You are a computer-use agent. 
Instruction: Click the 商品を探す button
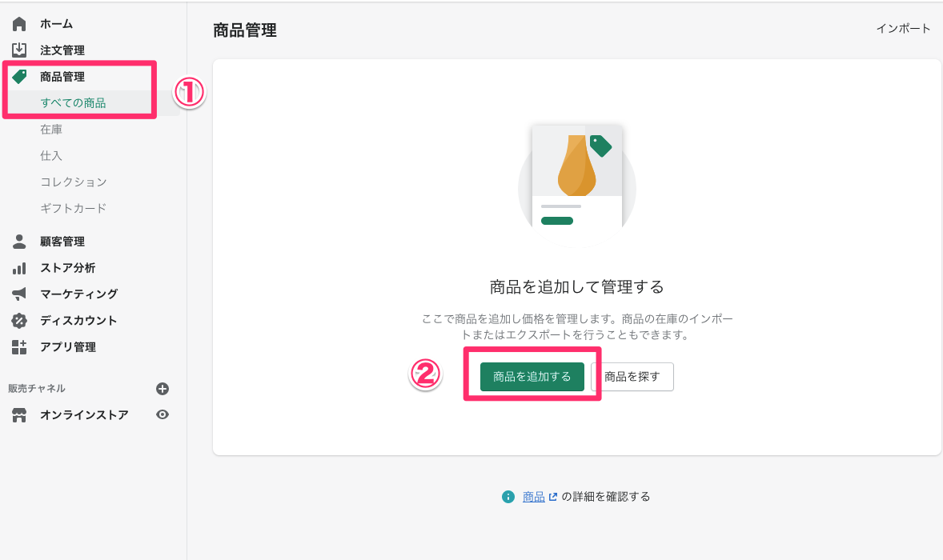click(632, 377)
